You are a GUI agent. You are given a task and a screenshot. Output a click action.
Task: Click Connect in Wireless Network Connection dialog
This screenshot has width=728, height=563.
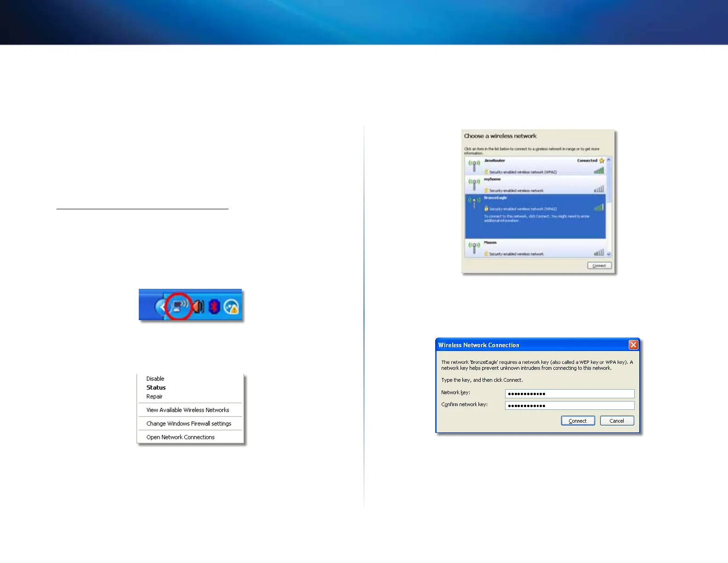[x=578, y=421]
